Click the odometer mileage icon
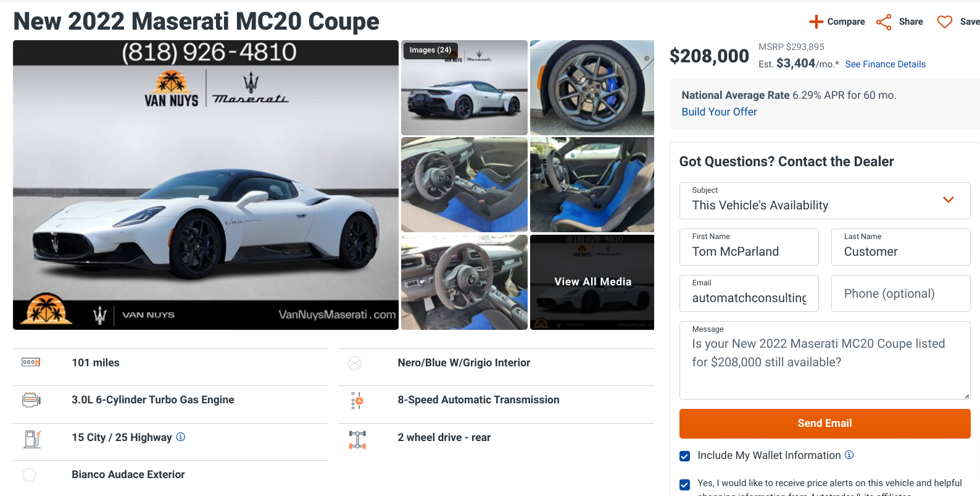980x496 pixels. pos(31,363)
